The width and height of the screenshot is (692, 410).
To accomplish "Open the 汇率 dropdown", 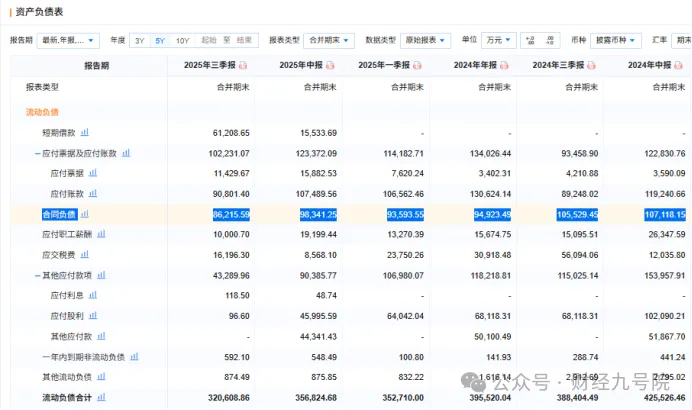I will pyautogui.click(x=681, y=40).
